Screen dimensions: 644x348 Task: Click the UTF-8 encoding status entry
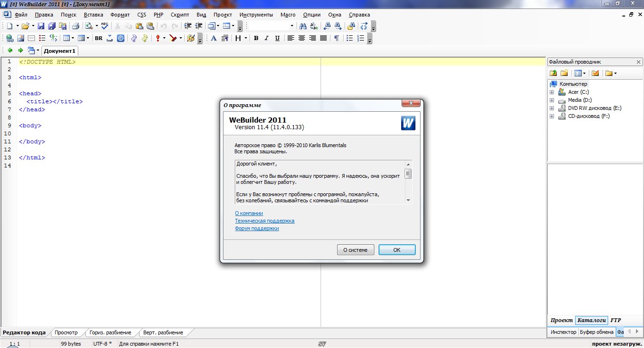click(x=103, y=344)
